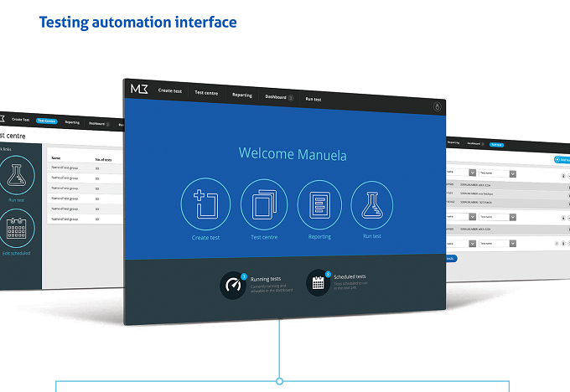This screenshot has width=570, height=392.
Task: Expand first Test name dropdown on right screen
Action: tap(498, 173)
